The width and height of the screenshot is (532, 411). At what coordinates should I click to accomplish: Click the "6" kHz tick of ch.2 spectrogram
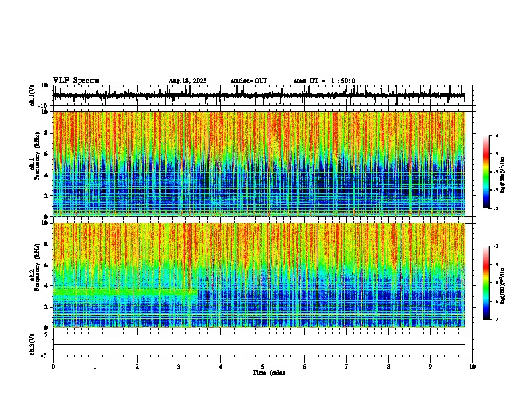coord(47,265)
